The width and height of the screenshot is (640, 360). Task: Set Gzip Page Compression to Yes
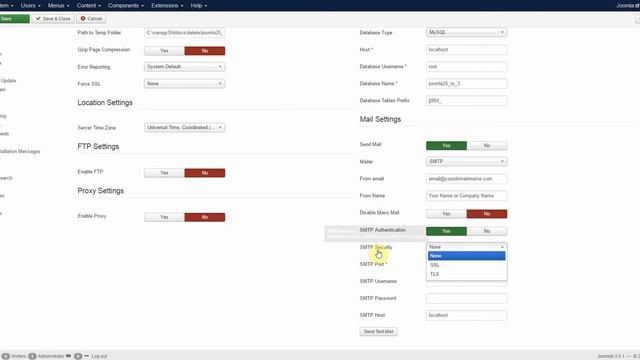[x=164, y=51]
